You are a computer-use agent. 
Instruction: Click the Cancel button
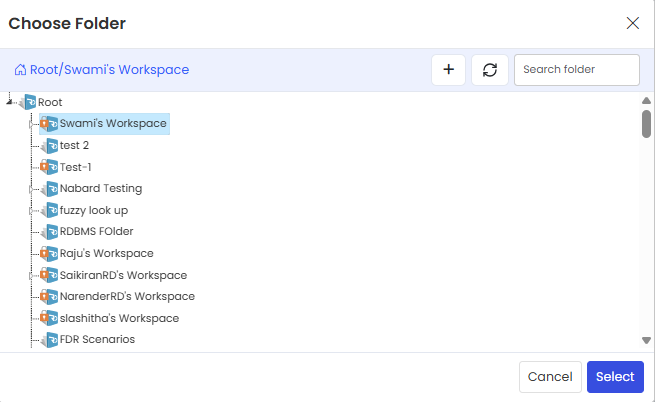tap(550, 377)
